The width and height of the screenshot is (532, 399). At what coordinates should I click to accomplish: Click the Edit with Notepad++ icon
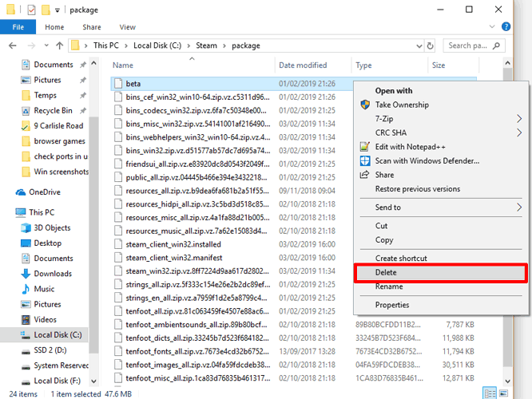[365, 147]
